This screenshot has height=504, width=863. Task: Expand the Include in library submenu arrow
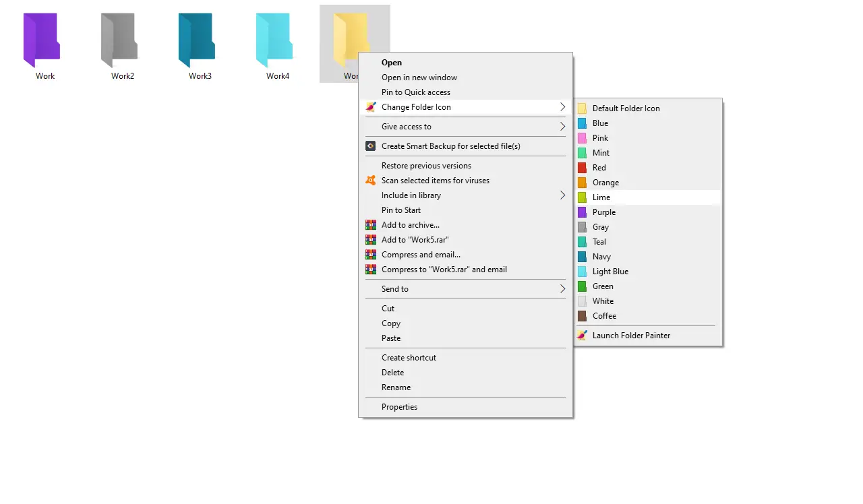click(x=562, y=195)
